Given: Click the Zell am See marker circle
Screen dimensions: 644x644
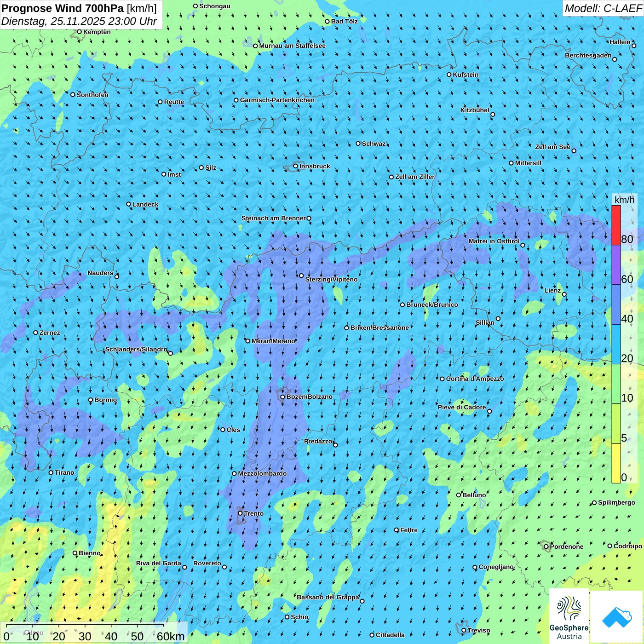Looking at the screenshot, I should [x=574, y=150].
